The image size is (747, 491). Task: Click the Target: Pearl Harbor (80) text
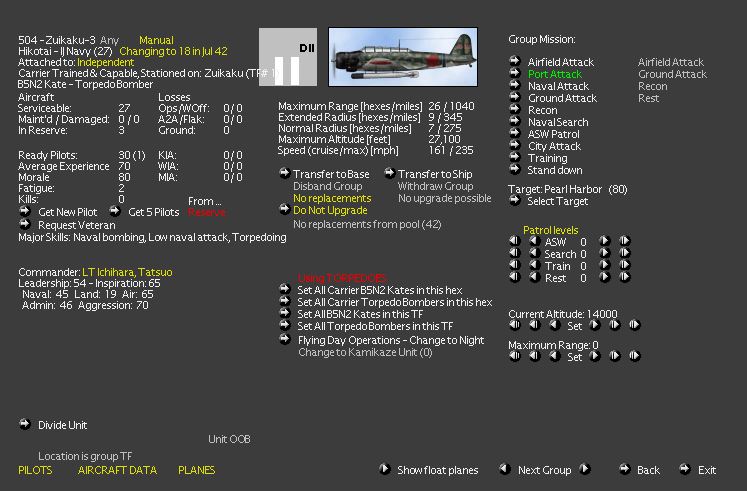point(567,189)
